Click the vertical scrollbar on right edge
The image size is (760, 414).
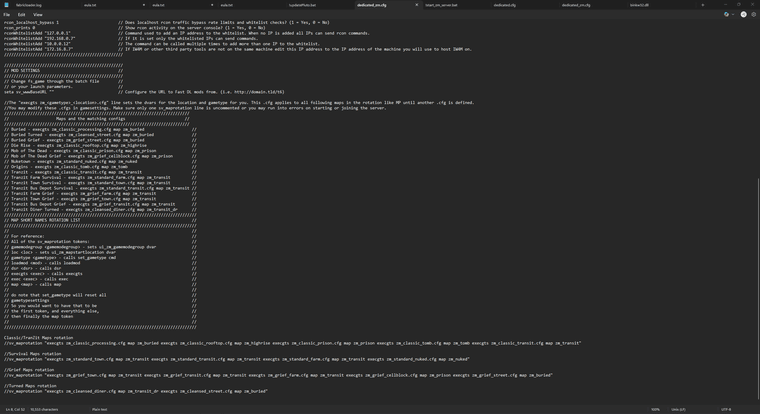(757, 200)
